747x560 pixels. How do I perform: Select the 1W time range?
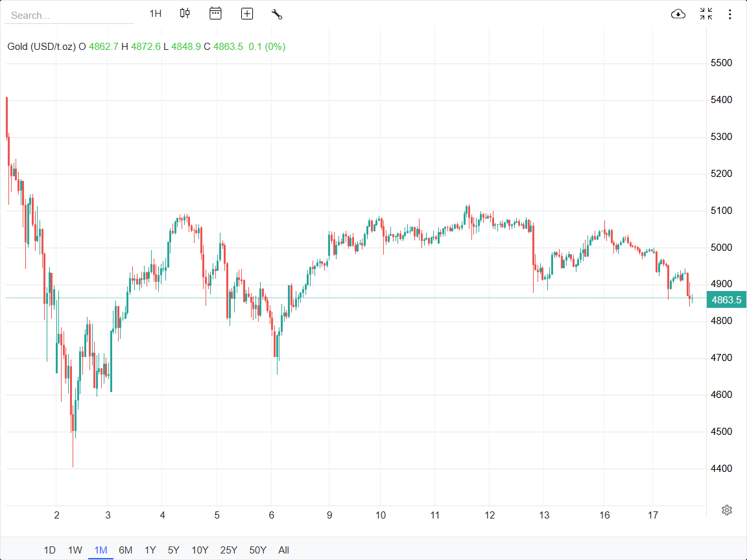(x=75, y=550)
